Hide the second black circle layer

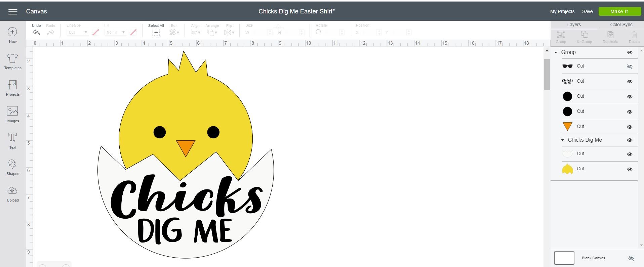[630, 112]
